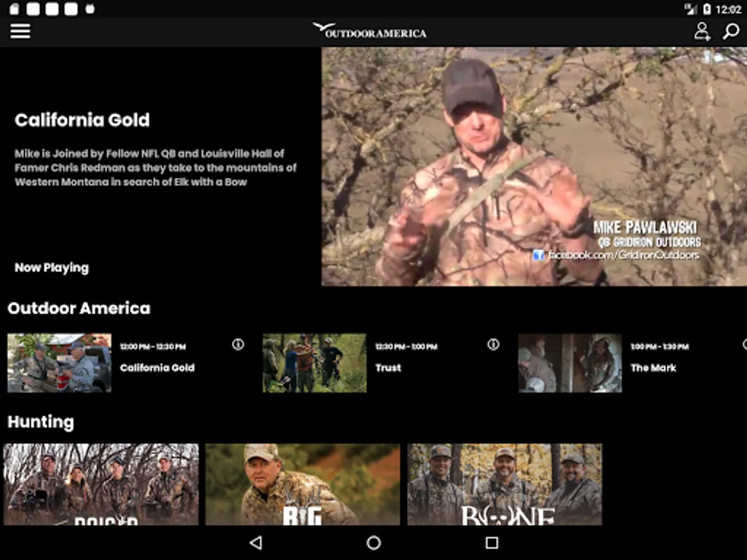This screenshot has width=747, height=560.
Task: Tap the Android back navigation button
Action: tap(255, 543)
